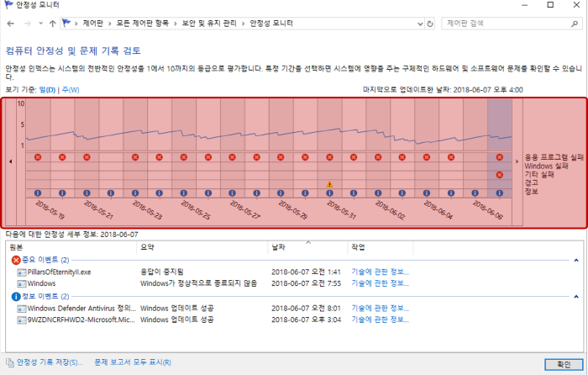Image resolution: width=588 pixels, height=375 pixels.
Task: Click the application failure icon for 2018-05-21
Action: point(87,157)
